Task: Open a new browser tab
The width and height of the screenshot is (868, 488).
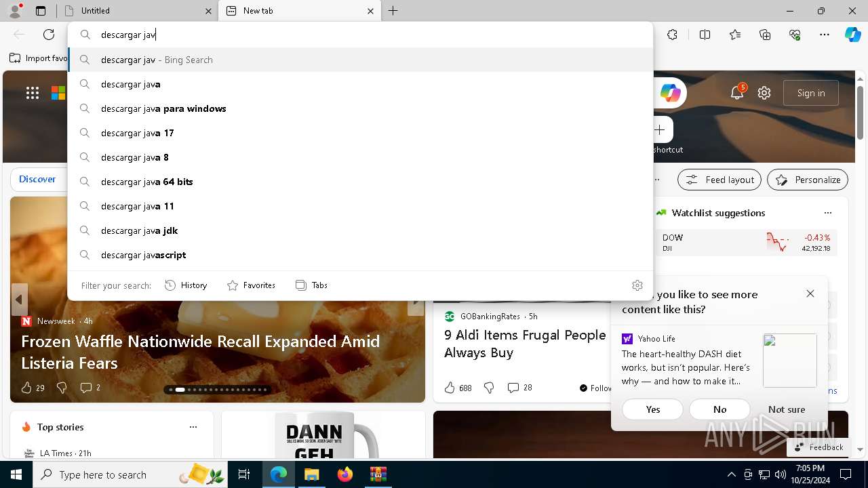Action: point(393,11)
